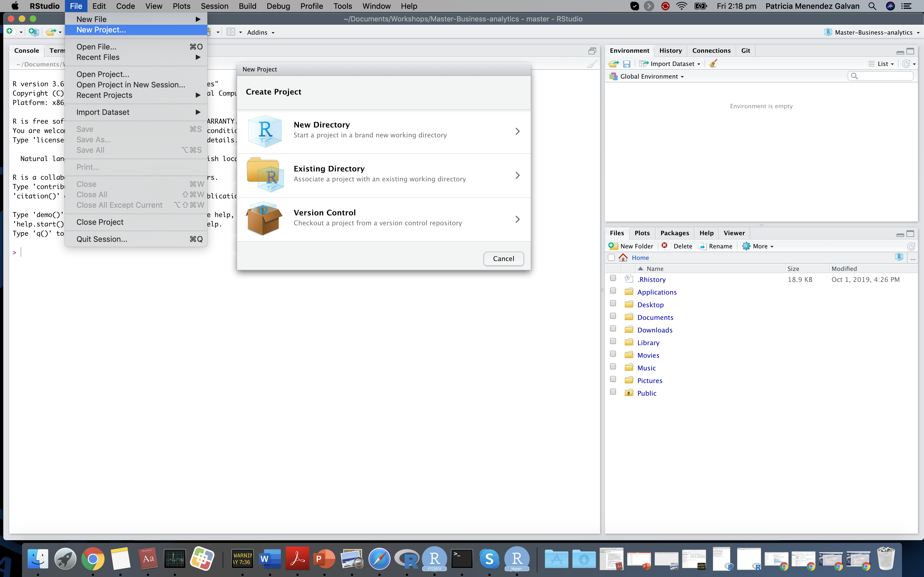This screenshot has width=924, height=577.
Task: Click the workspace panes grid icon
Action: click(231, 32)
